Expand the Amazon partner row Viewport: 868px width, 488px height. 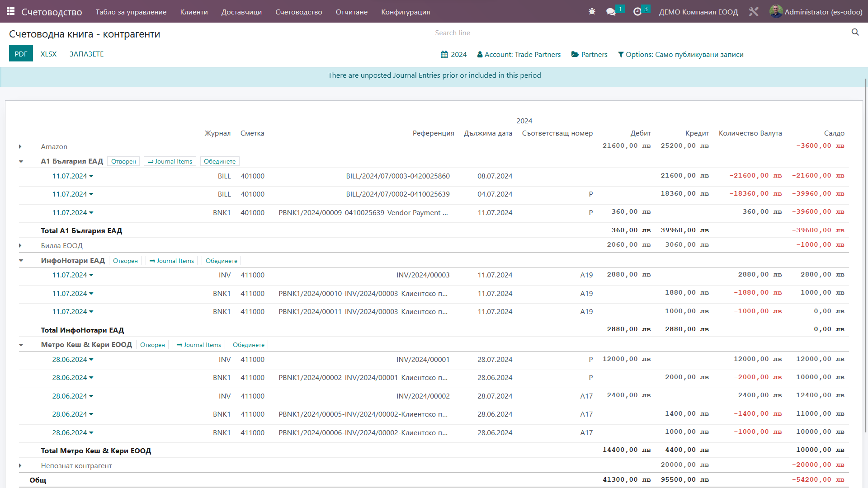tap(20, 147)
